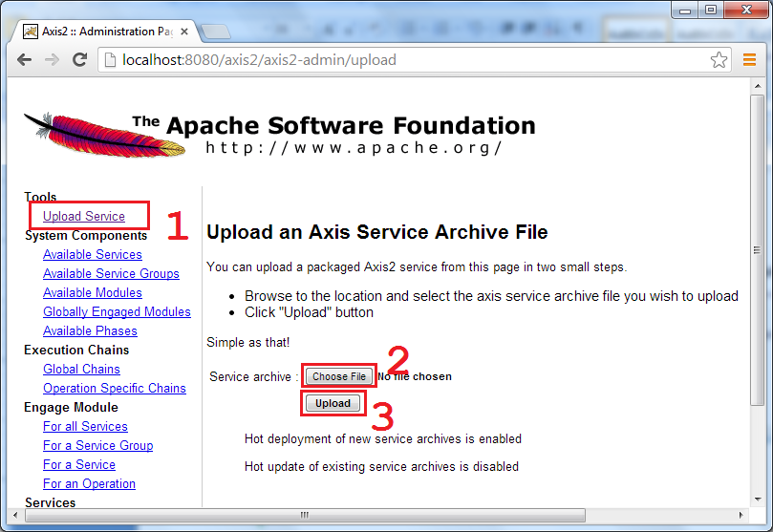
Task: Open the Available Modules link
Action: 92,292
